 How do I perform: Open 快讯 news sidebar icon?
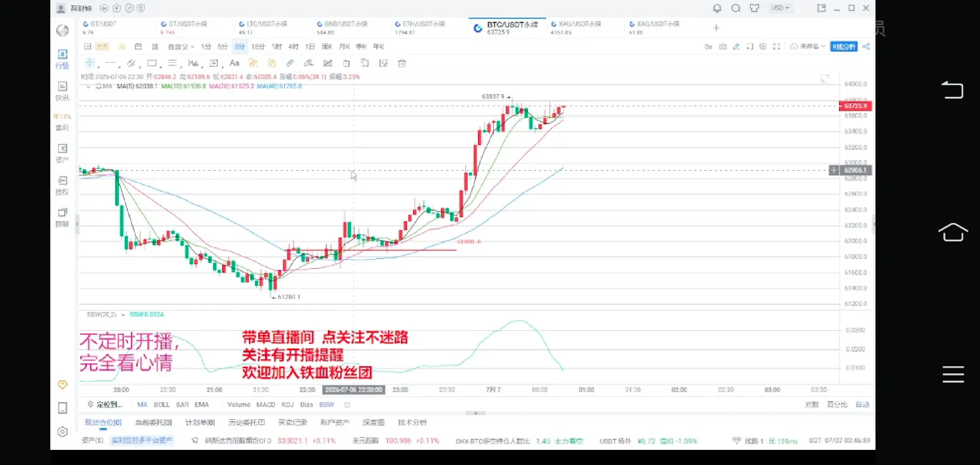tap(62, 91)
